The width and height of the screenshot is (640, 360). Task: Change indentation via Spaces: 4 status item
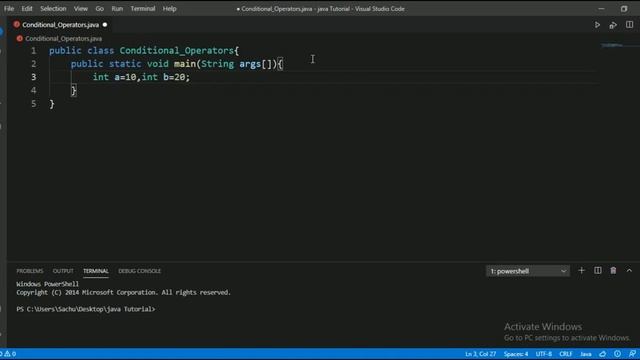click(516, 354)
